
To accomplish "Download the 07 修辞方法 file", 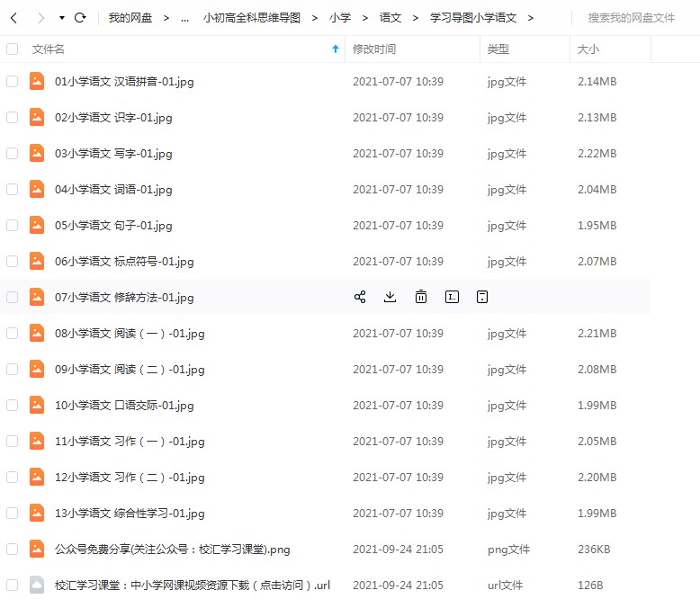I will (390, 297).
